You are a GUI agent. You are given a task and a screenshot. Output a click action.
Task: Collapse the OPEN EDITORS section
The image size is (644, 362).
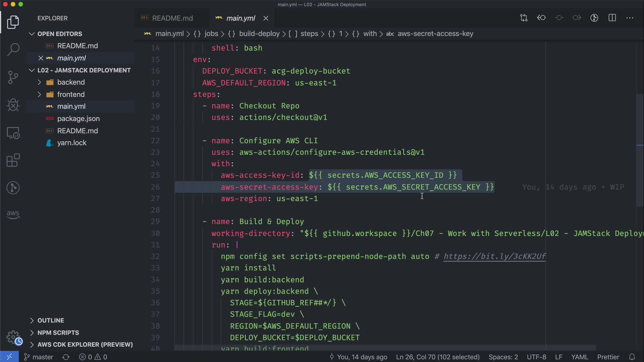32,34
